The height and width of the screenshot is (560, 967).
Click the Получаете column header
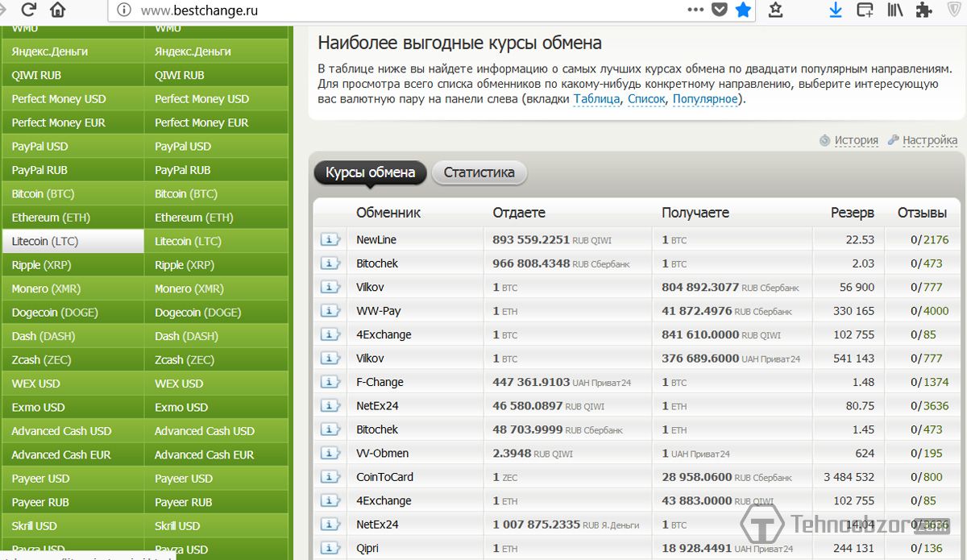tap(695, 213)
